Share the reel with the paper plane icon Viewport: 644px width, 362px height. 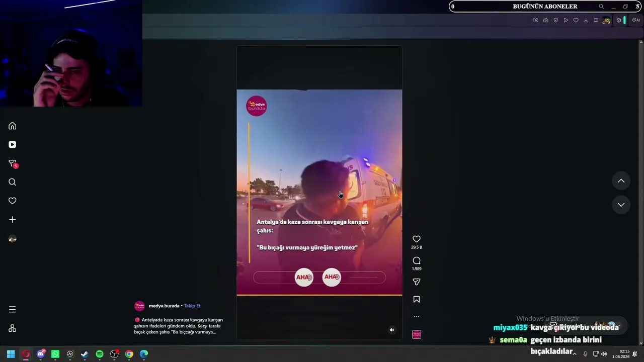pyautogui.click(x=417, y=282)
